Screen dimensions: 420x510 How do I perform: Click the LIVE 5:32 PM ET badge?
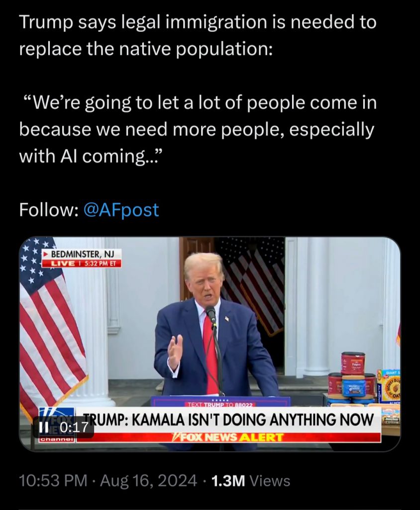click(82, 263)
